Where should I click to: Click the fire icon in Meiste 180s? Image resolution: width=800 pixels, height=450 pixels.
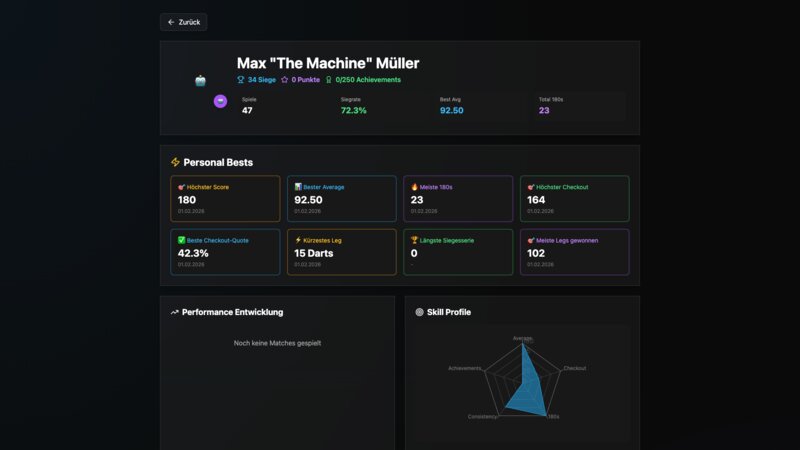pyautogui.click(x=415, y=187)
